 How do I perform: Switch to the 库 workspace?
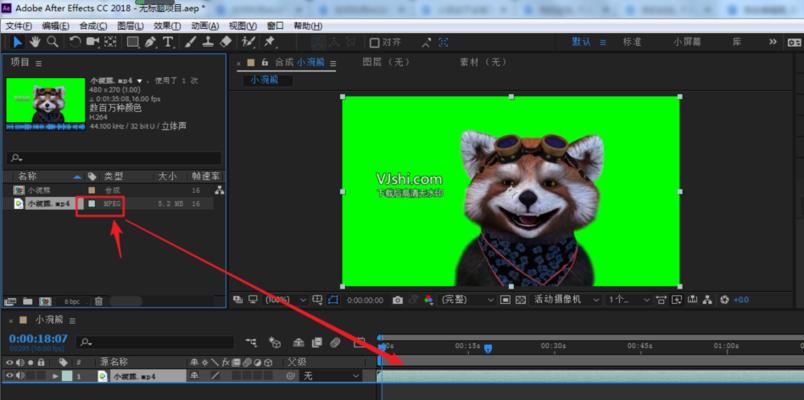pyautogui.click(x=737, y=42)
